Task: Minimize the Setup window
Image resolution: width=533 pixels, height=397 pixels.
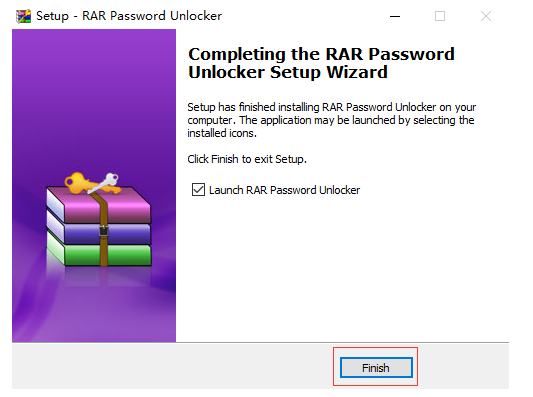Action: coord(395,16)
